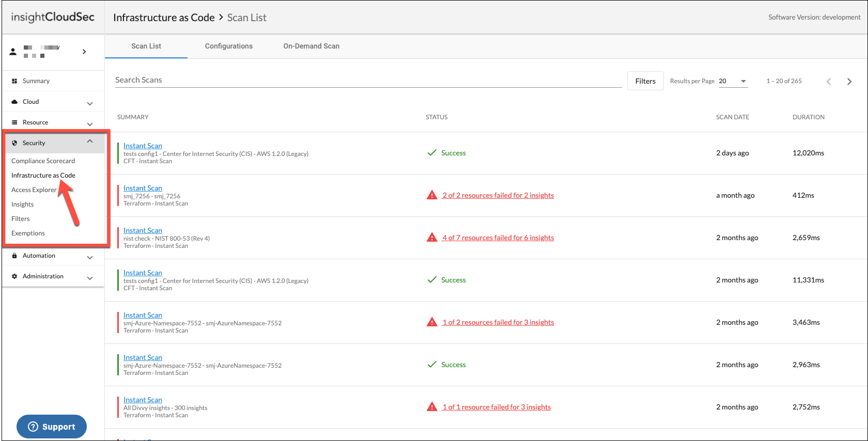
Task: Click success checkmark of 11,331ms scan
Action: coord(432,280)
